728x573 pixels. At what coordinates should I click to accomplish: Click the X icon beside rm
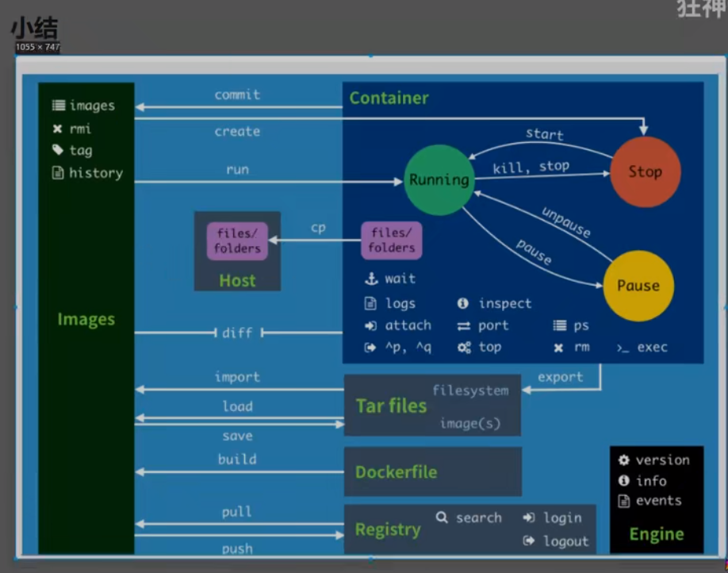(x=558, y=348)
